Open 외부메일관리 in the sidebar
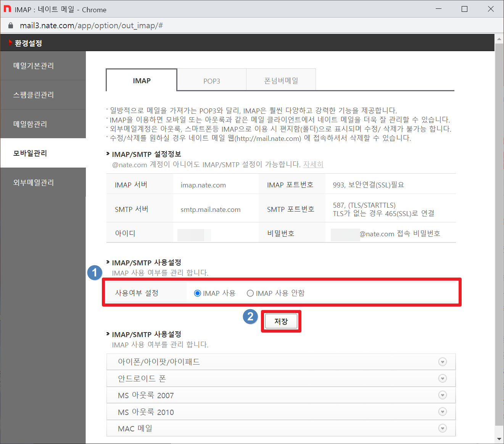The image size is (504, 444). point(43,182)
